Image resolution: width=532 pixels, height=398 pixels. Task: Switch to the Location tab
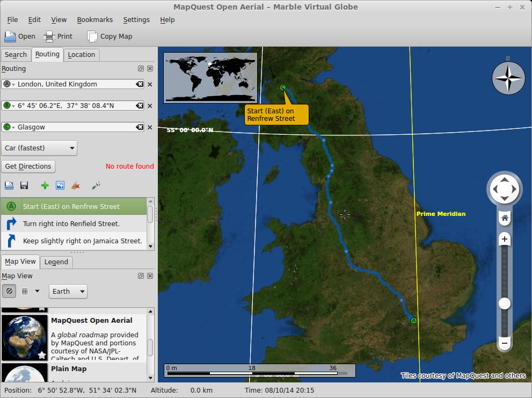82,55
